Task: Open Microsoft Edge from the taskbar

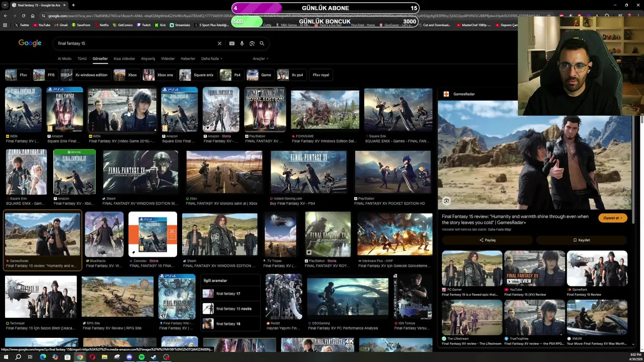Action: [x=43, y=357]
